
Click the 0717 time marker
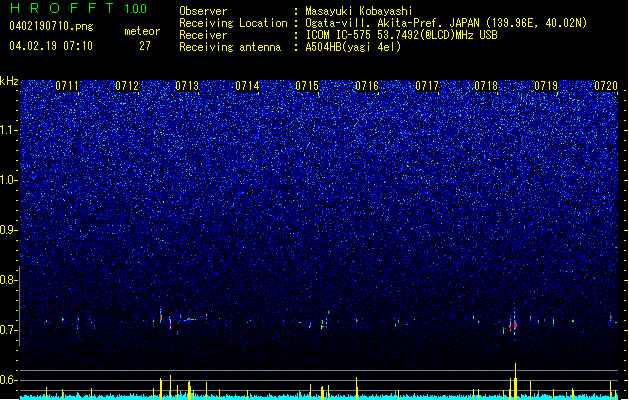(427, 86)
